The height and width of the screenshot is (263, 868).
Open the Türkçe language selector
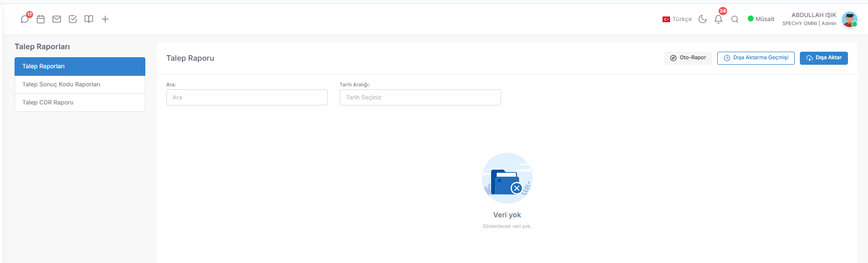[677, 19]
